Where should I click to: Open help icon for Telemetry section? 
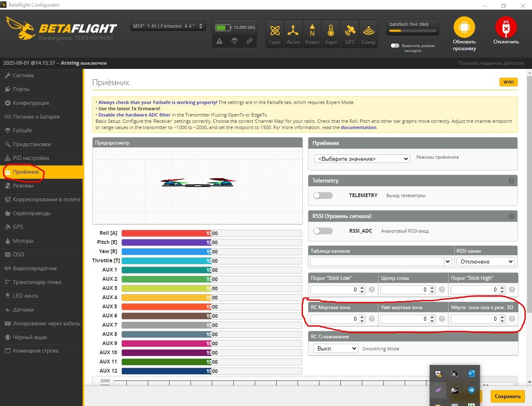point(511,181)
